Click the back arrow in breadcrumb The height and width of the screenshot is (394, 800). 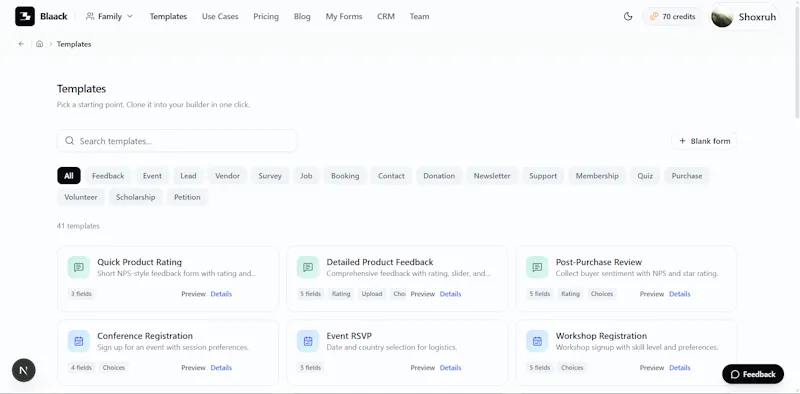(x=21, y=44)
